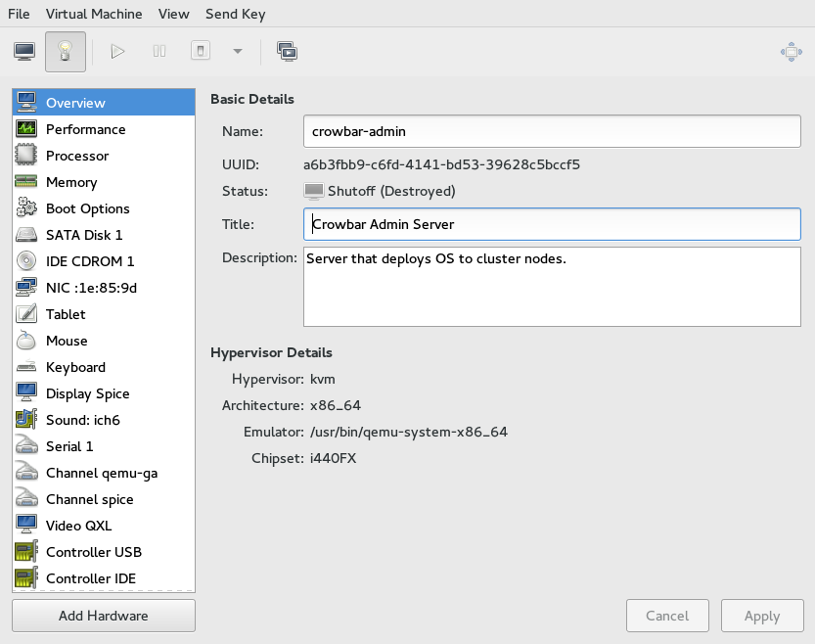
Task: Click the graphical console monitor toolbar icon
Action: (x=24, y=51)
